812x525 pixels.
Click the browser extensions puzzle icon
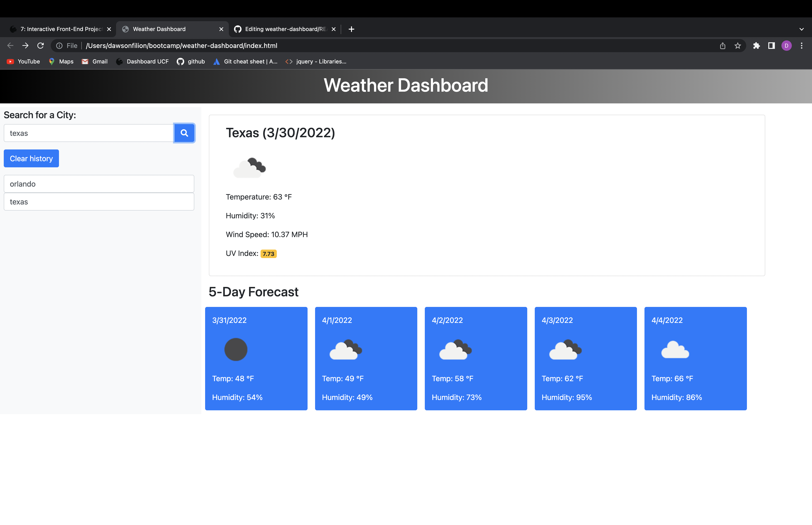click(757, 45)
